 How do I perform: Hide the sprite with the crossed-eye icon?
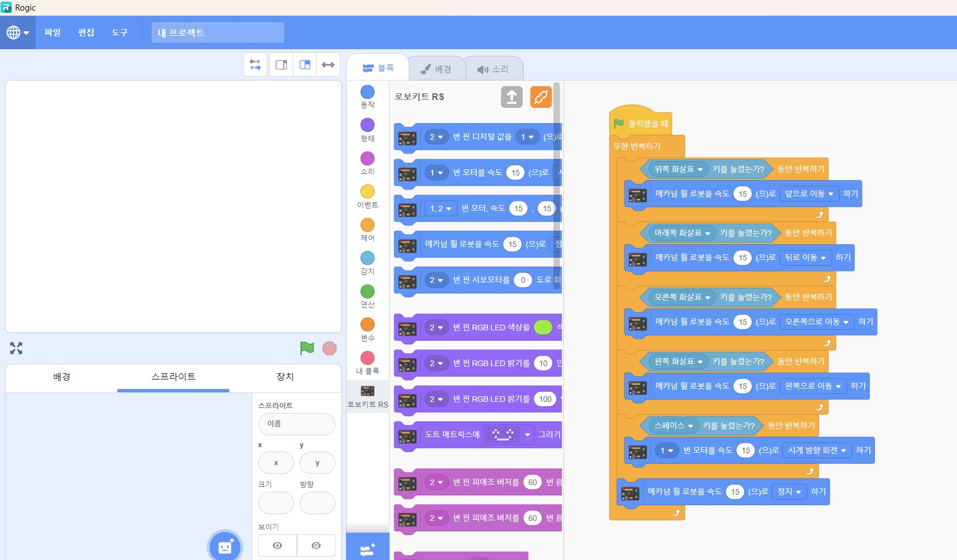[x=316, y=545]
